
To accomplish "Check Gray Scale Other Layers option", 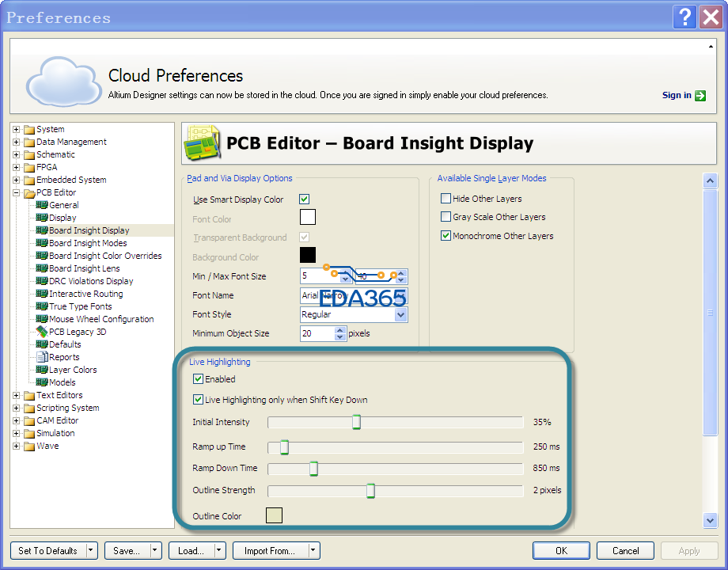I will point(446,216).
